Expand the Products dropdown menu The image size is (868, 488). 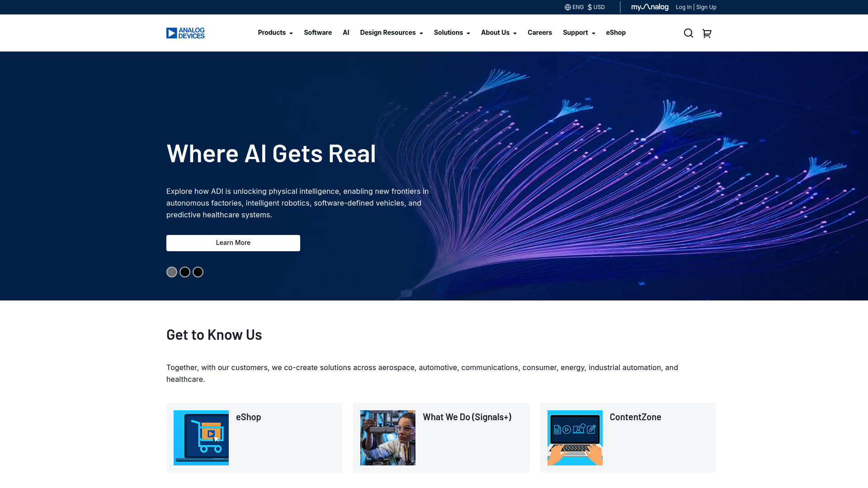pyautogui.click(x=275, y=33)
